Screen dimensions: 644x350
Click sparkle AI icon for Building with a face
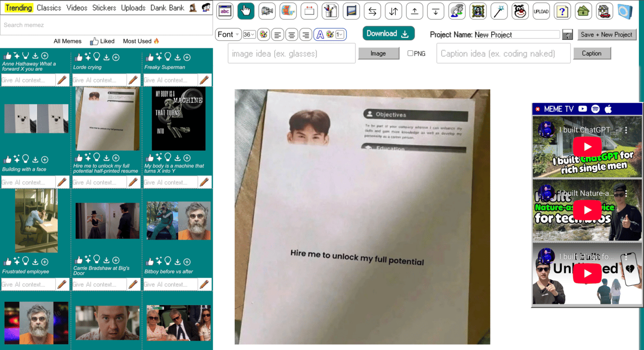pos(16,159)
